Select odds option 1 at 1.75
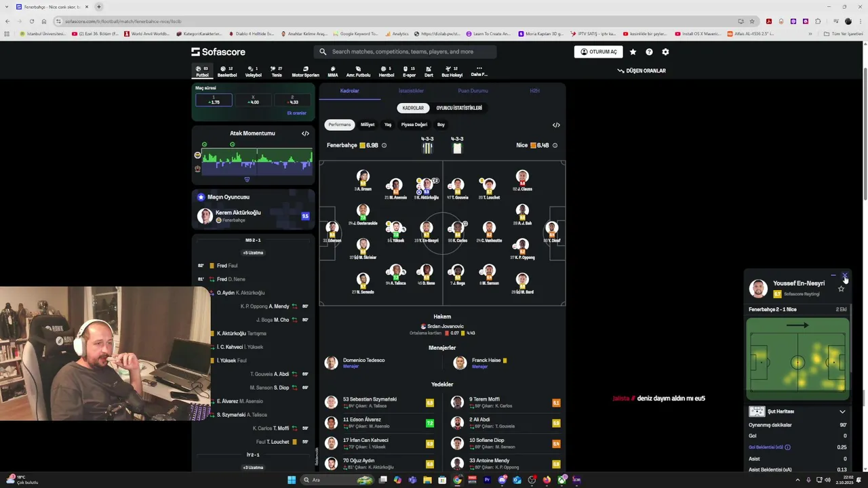The width and height of the screenshot is (868, 488). 214,100
